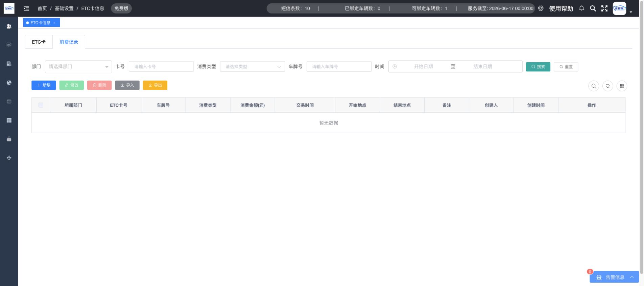Click the user avatar image
The height and width of the screenshot is (286, 644).
619,8
